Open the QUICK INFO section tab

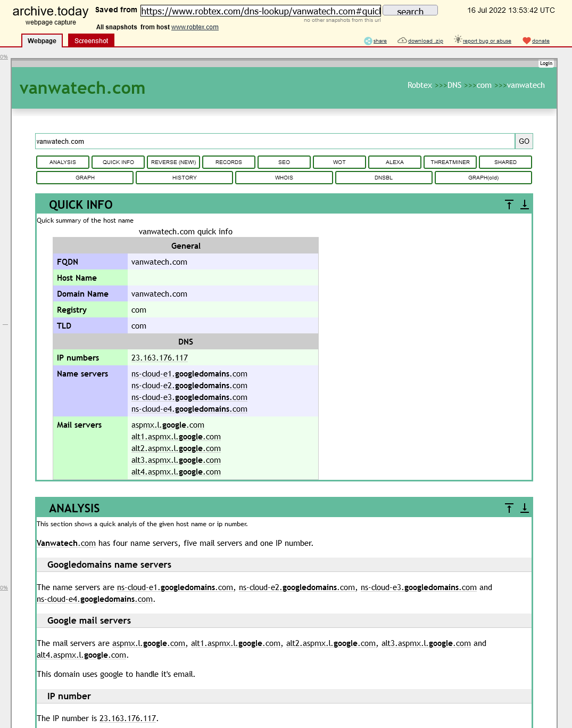pyautogui.click(x=118, y=162)
